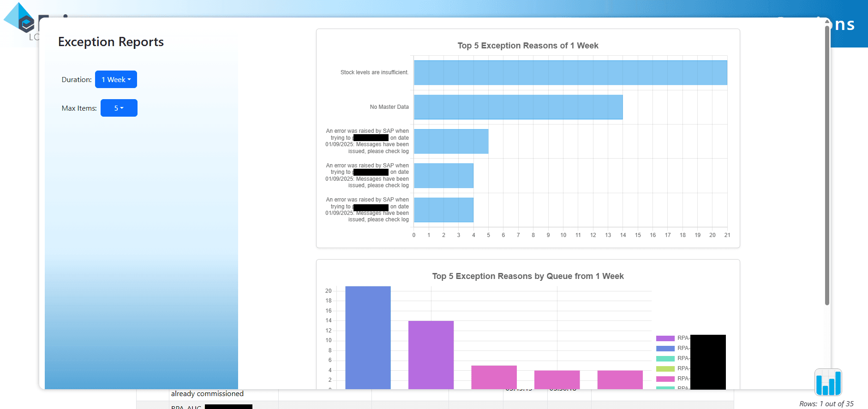The height and width of the screenshot is (409, 868).
Task: Open the Duration 1 Week dropdown
Action: coord(116,79)
